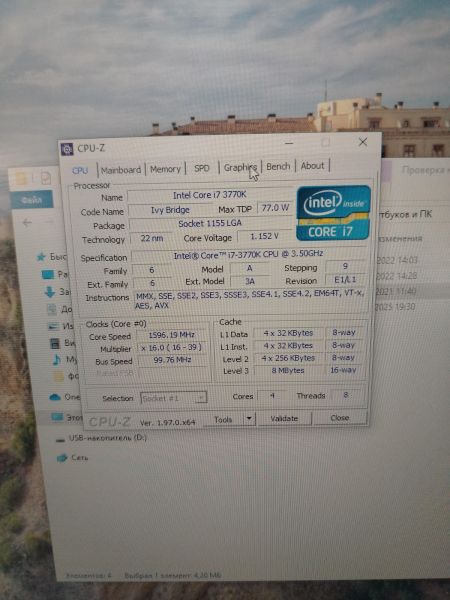Click the Core Voltage value 1.152 V
The image size is (450, 600).
264,236
